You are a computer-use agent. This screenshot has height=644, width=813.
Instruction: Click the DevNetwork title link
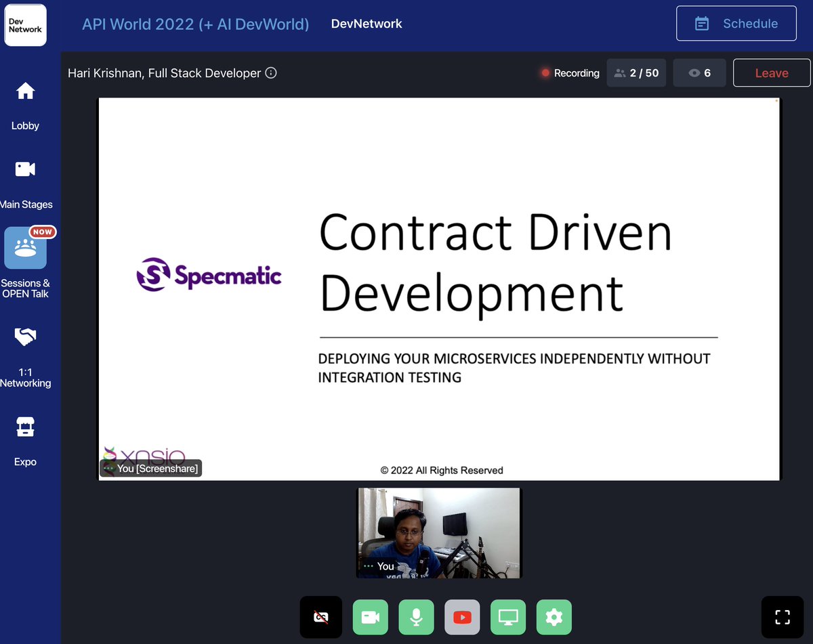pos(367,24)
